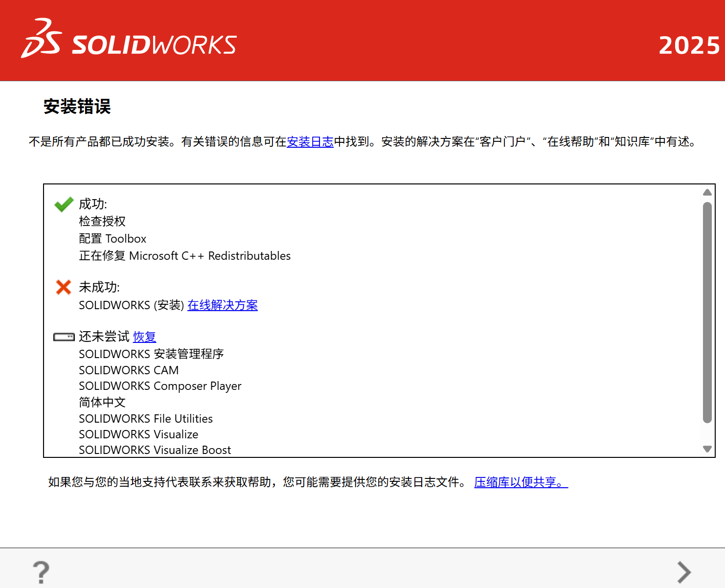Click the results list scrollbar thumb
This screenshot has width=725, height=588.
tap(707, 312)
